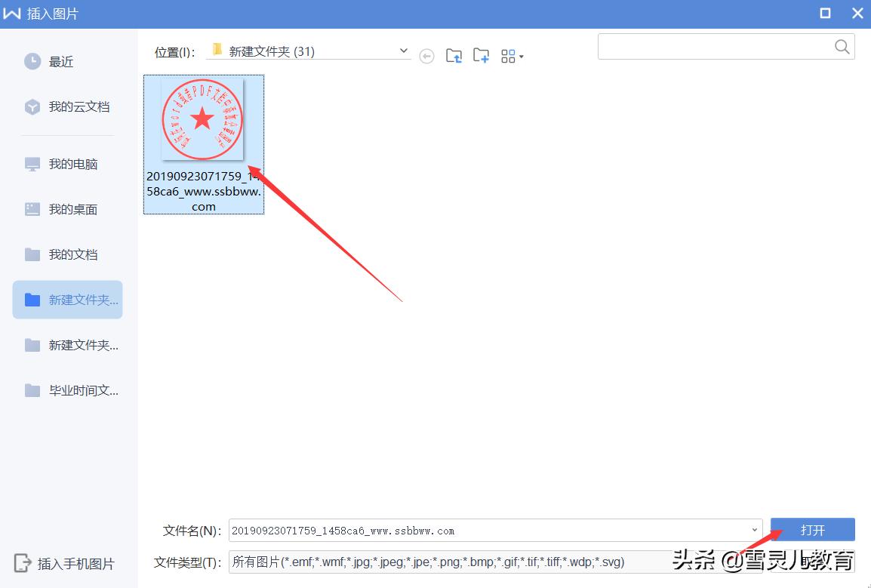871x588 pixels.
Task: Click the back navigation arrow
Action: [426, 55]
